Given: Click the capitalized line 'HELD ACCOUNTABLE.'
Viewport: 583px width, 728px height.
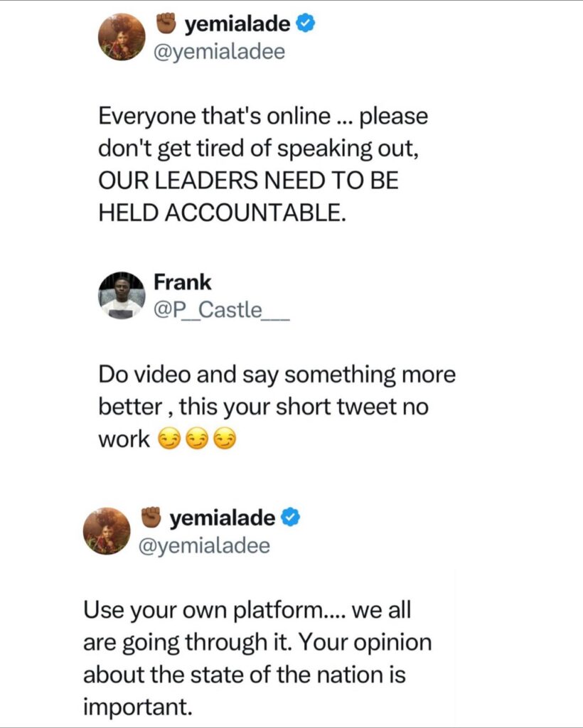Looking at the screenshot, I should [222, 213].
